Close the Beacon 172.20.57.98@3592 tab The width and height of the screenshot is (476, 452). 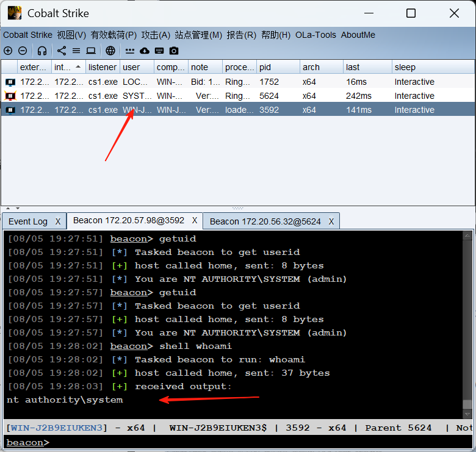point(195,221)
